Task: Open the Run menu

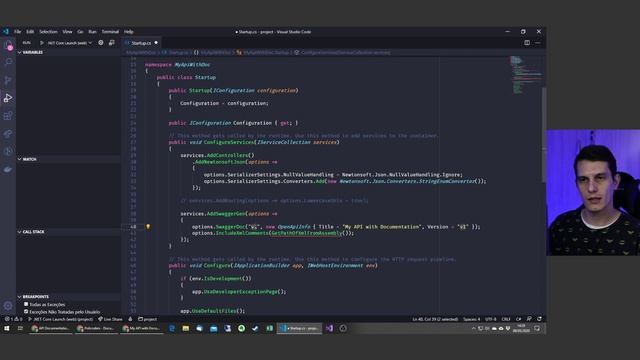Action: pyautogui.click(x=93, y=31)
